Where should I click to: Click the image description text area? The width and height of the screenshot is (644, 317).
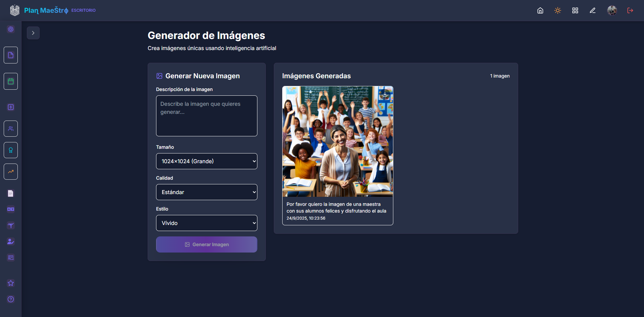tap(206, 116)
